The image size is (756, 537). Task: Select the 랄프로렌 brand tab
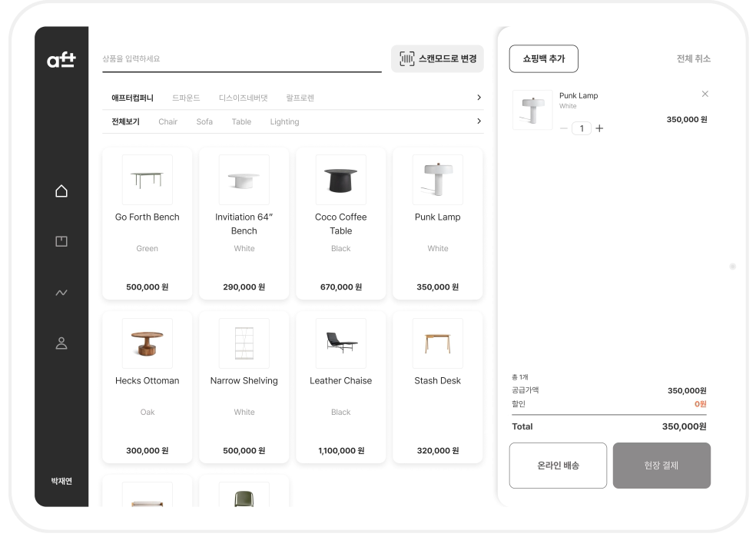tap(300, 98)
